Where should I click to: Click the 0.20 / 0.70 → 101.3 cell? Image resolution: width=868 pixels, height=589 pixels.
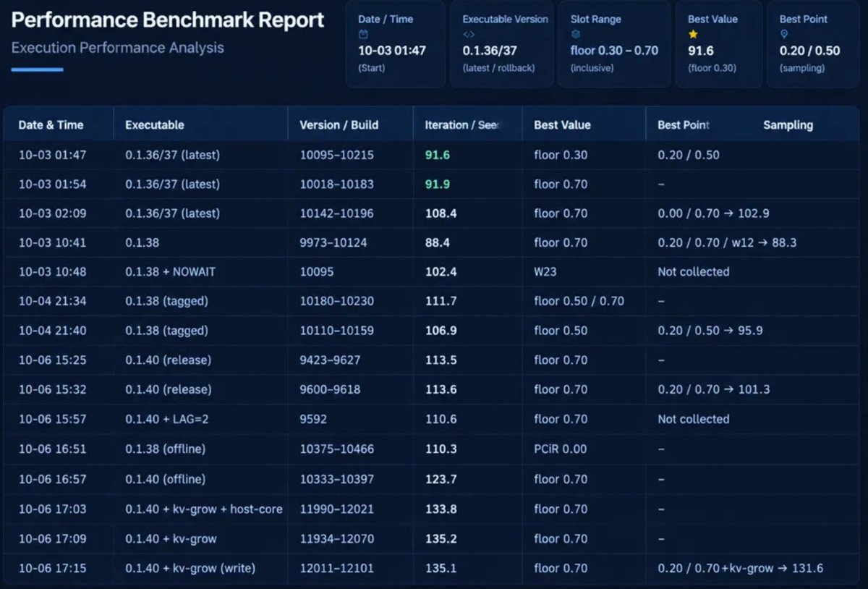point(714,389)
